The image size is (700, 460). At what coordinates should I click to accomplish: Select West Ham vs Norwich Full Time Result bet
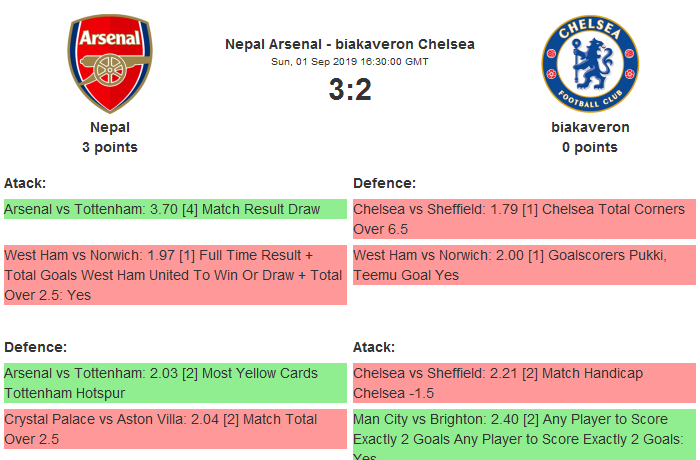[x=175, y=275]
